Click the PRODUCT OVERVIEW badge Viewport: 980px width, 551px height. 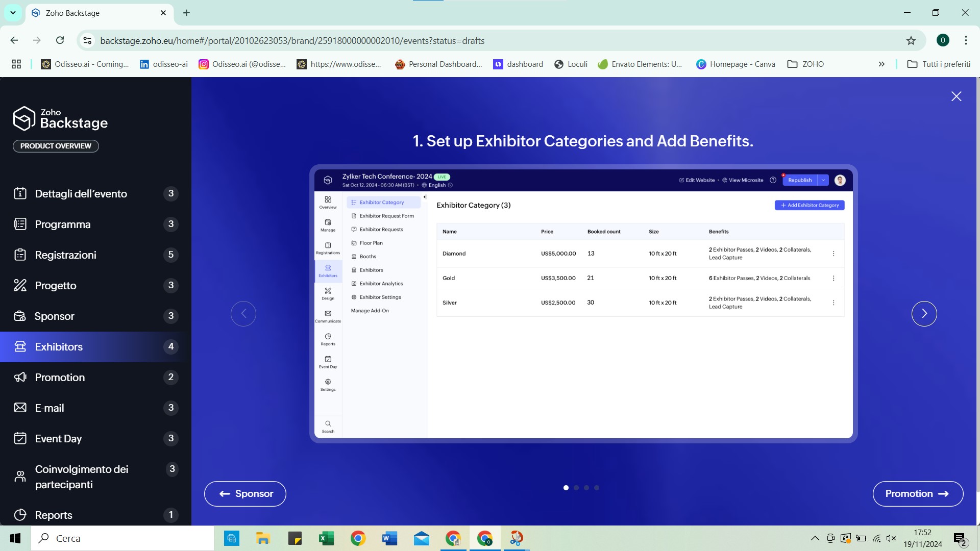coord(56,146)
